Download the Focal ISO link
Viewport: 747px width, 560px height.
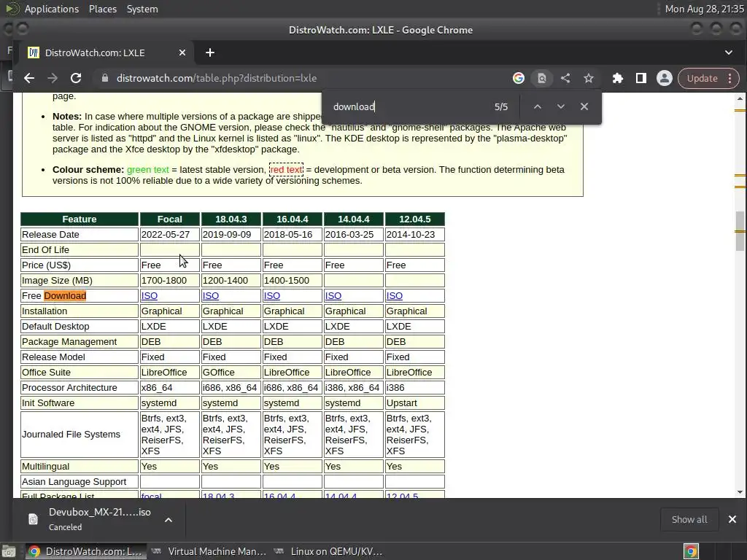[149, 296]
